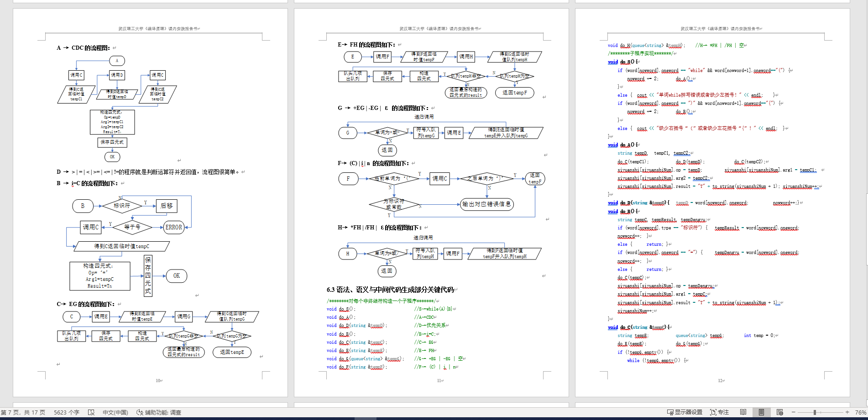This screenshot has height=420, width=868.
Task: Click the spelling and proofing check icon
Action: 91,412
